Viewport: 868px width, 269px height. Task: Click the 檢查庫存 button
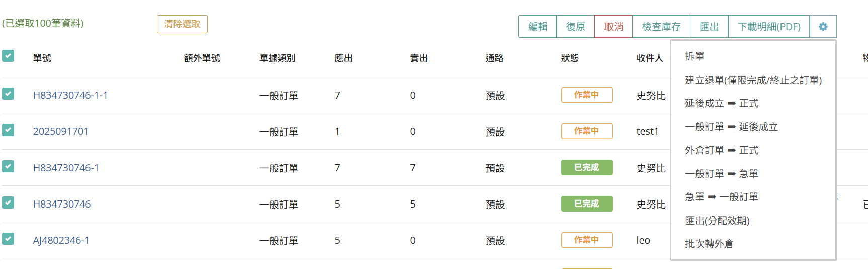tap(661, 27)
